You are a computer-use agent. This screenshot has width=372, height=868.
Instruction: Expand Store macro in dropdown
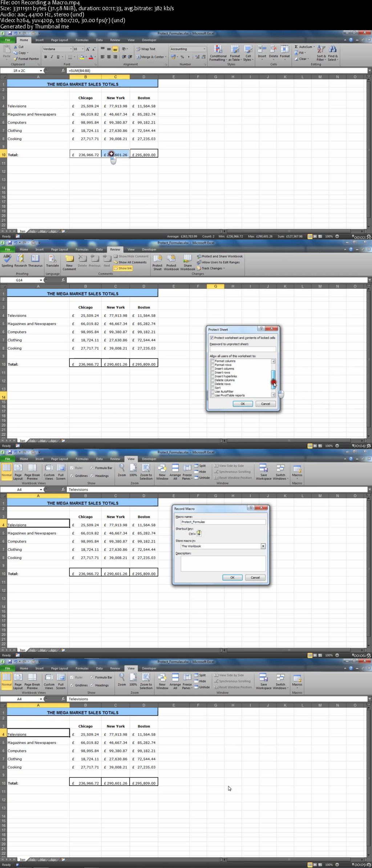263,546
